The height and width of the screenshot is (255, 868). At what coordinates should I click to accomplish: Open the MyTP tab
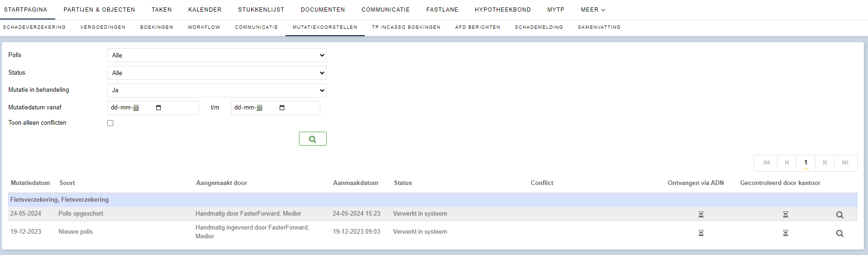(556, 10)
